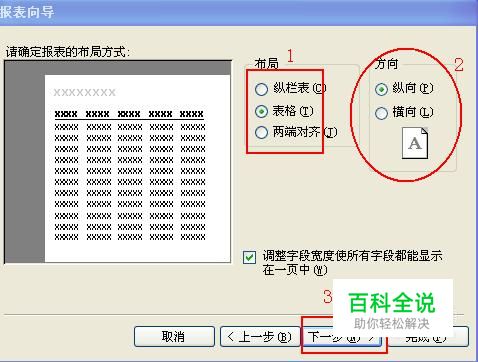Select the 两端对齐 layout radio button
The width and height of the screenshot is (478, 362).
pyautogui.click(x=261, y=132)
